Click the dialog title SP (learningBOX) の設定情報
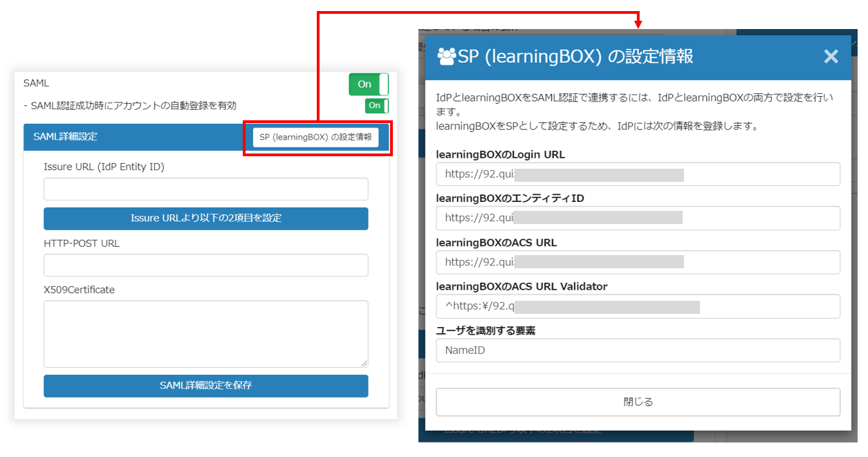 (575, 57)
